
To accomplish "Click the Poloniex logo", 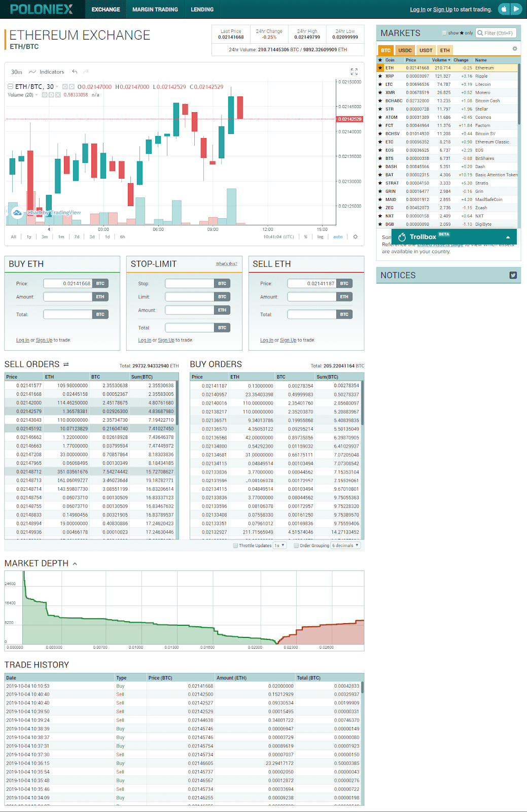I will tap(42, 9).
